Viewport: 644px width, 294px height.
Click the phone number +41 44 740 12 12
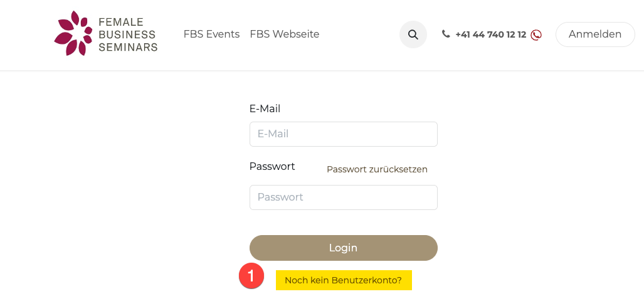click(490, 34)
